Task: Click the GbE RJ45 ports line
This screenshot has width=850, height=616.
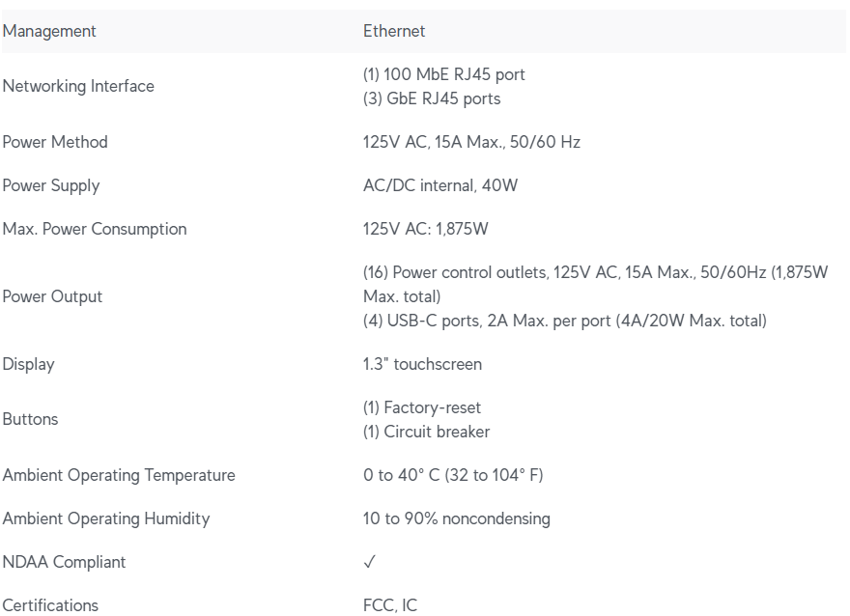Action: pos(432,98)
